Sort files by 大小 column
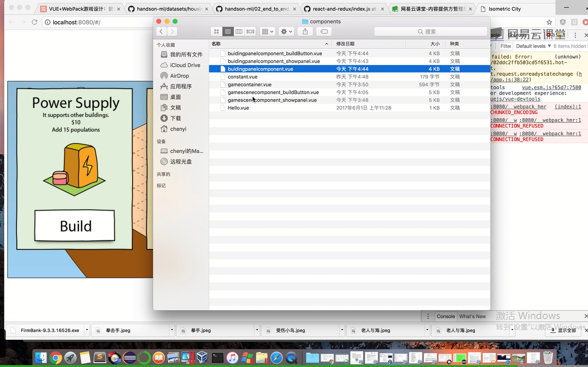The image size is (588, 367). [x=425, y=44]
